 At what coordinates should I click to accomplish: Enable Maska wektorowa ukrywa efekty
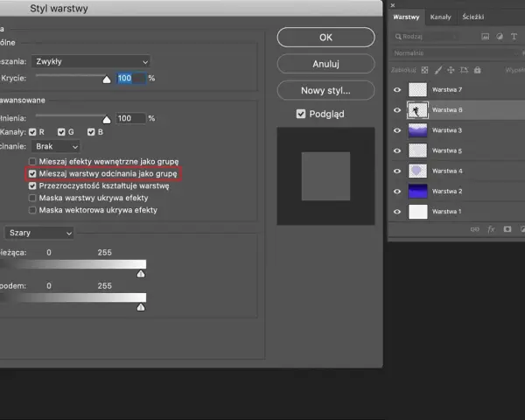(x=32, y=210)
